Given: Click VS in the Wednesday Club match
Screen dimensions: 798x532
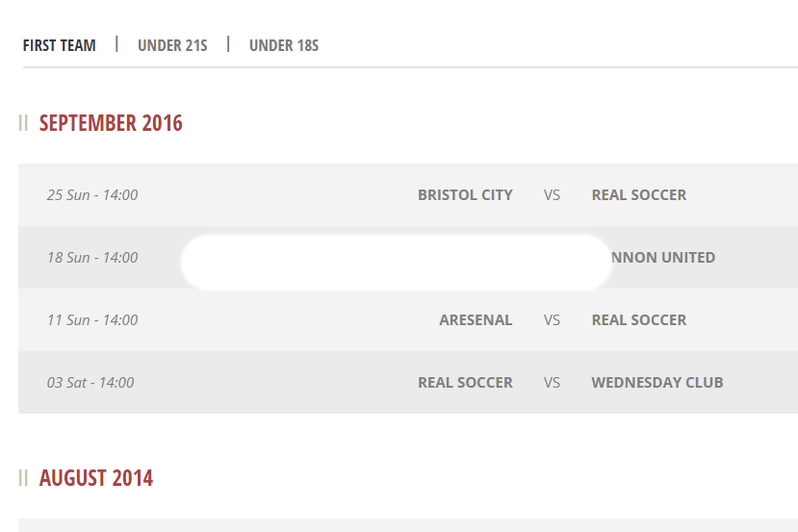Looking at the screenshot, I should point(552,383).
